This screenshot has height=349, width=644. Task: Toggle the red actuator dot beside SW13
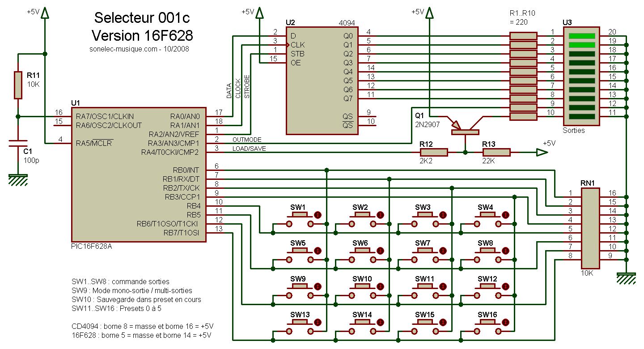tap(318, 322)
